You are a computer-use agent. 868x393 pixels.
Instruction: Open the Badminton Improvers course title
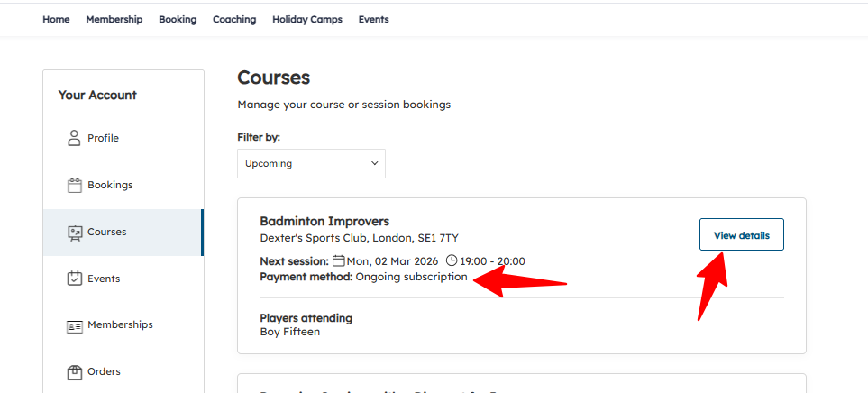tap(324, 221)
